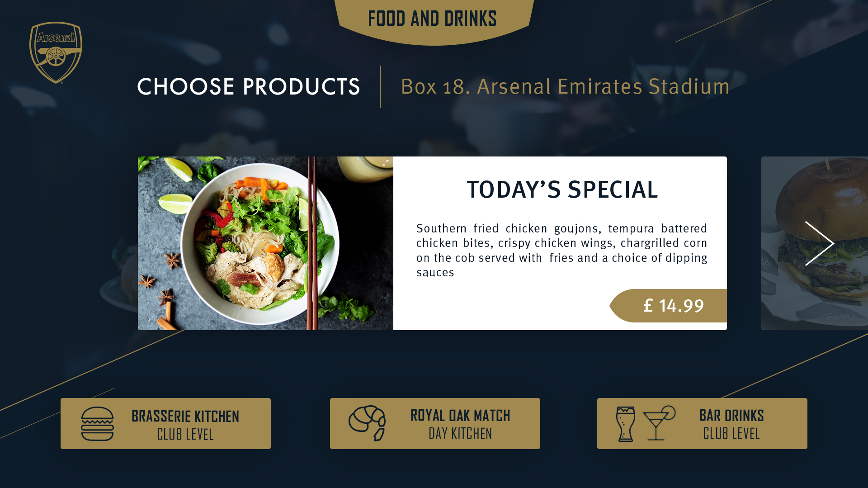Click the Arsenal crest logo
Viewport: 868px width, 488px height.
56,53
